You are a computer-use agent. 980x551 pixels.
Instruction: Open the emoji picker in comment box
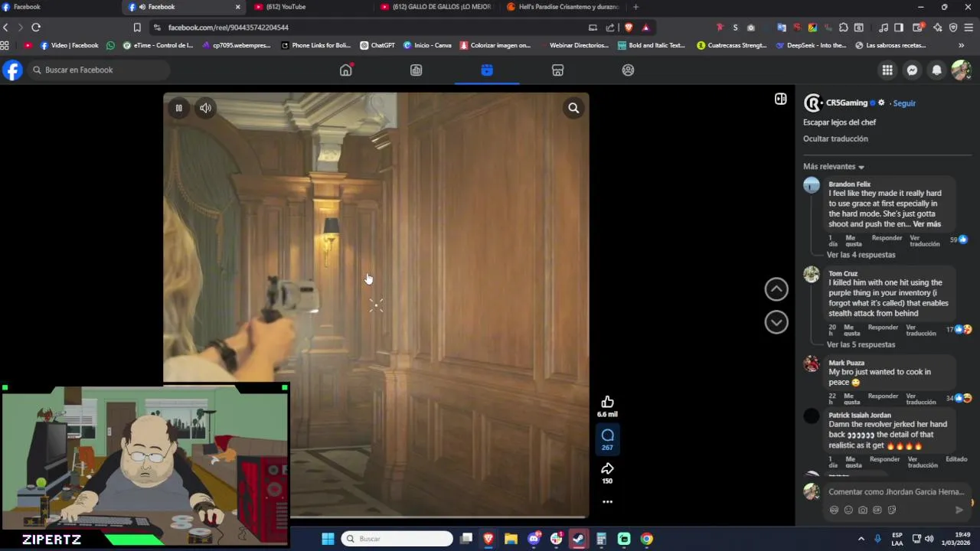tap(848, 510)
